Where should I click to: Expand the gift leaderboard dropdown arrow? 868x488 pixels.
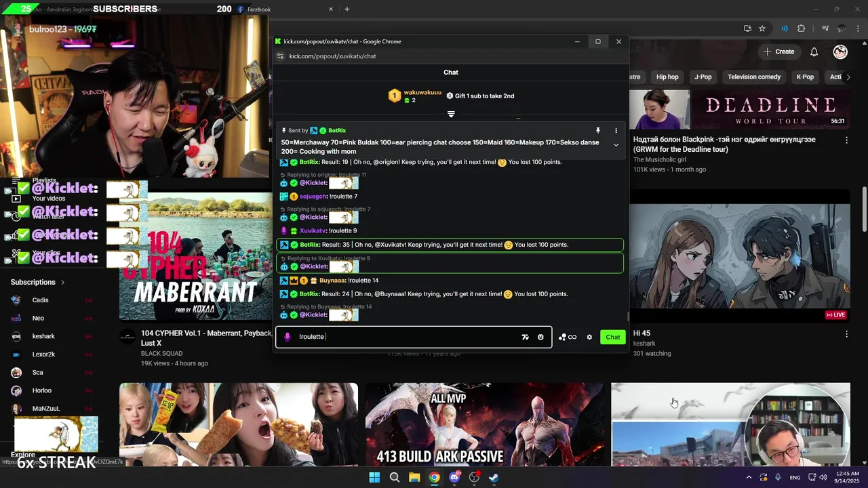point(451,115)
